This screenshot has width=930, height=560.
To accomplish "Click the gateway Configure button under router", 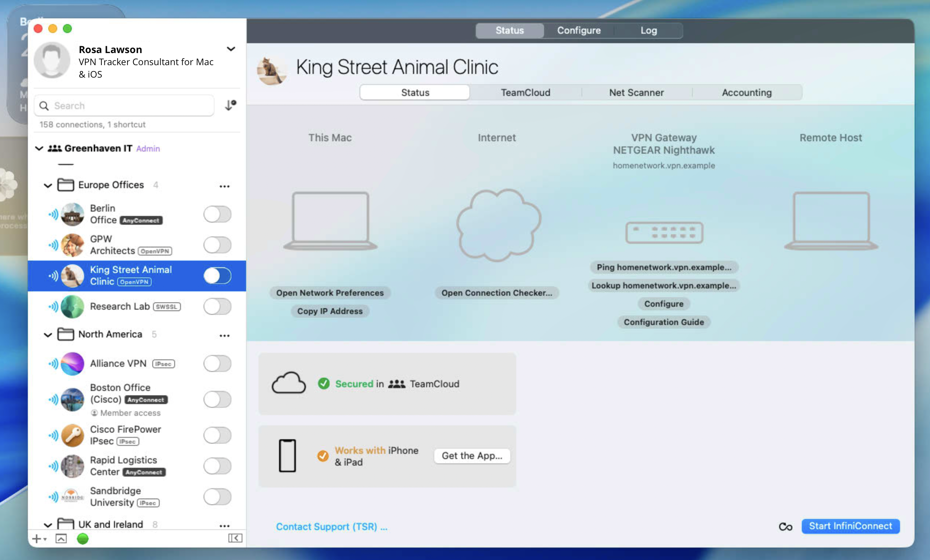I will point(664,304).
